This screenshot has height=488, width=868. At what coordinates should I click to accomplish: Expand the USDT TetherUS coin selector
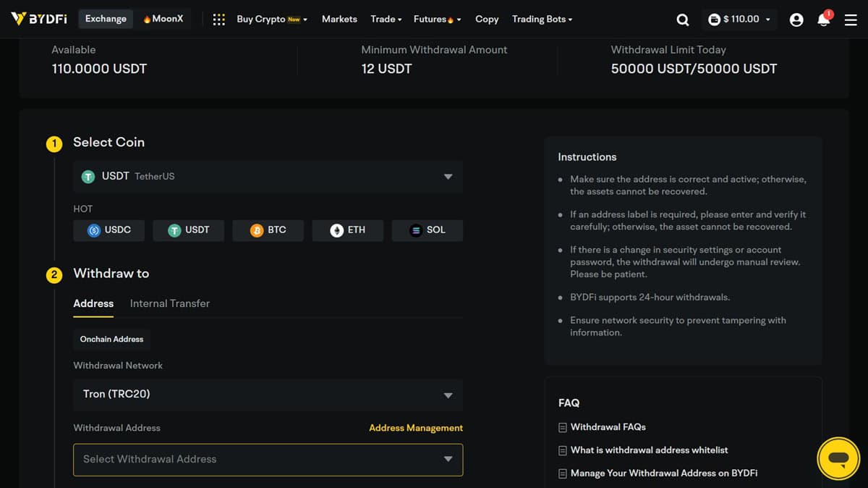coord(268,176)
